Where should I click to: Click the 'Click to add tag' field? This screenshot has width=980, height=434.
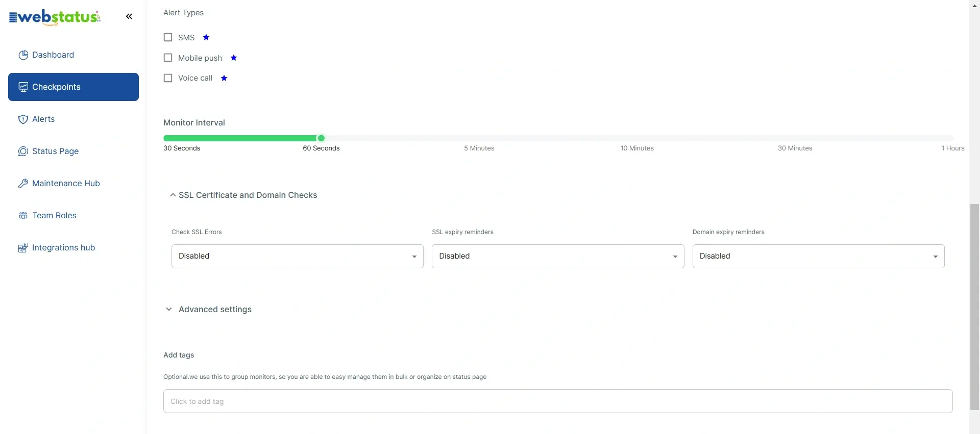(558, 401)
